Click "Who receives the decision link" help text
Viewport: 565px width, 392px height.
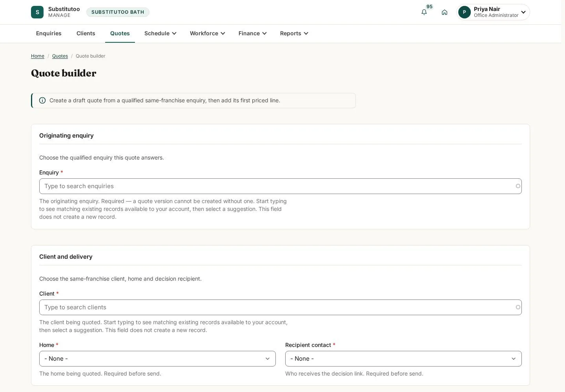[354, 374]
